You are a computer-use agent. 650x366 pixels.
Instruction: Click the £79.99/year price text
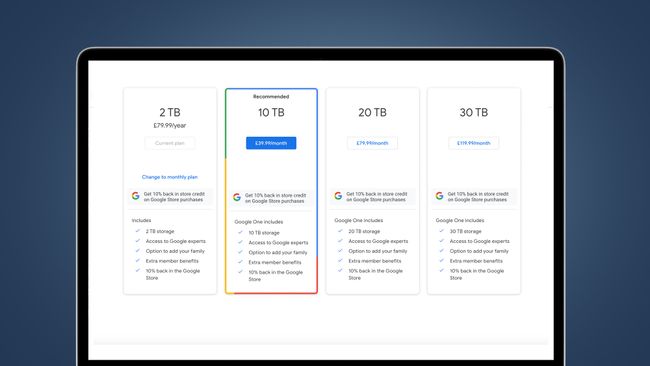pyautogui.click(x=170, y=125)
